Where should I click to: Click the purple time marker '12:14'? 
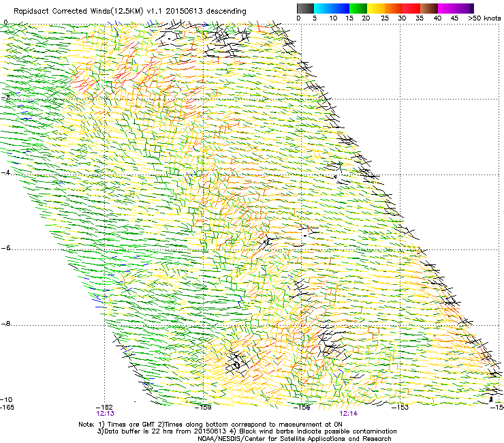pyautogui.click(x=349, y=414)
